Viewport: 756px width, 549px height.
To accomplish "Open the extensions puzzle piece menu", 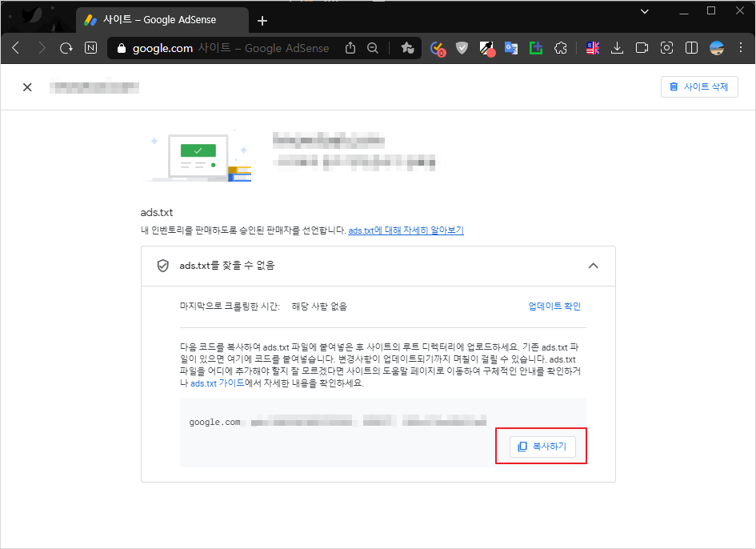I will (x=561, y=48).
